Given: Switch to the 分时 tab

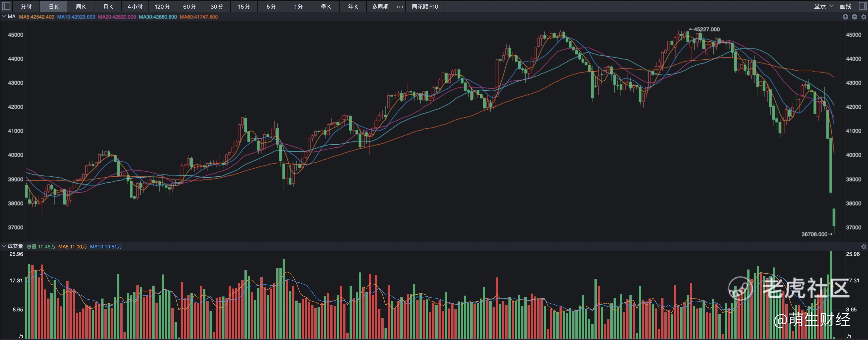Looking at the screenshot, I should click(26, 7).
